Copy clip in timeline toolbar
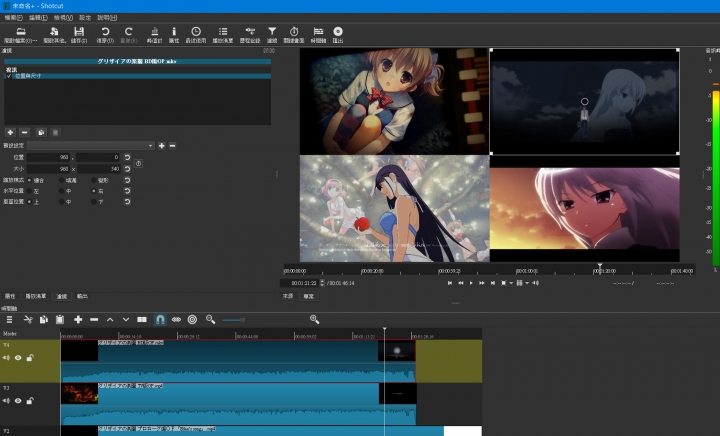This screenshot has height=436, width=720. pos(44,319)
